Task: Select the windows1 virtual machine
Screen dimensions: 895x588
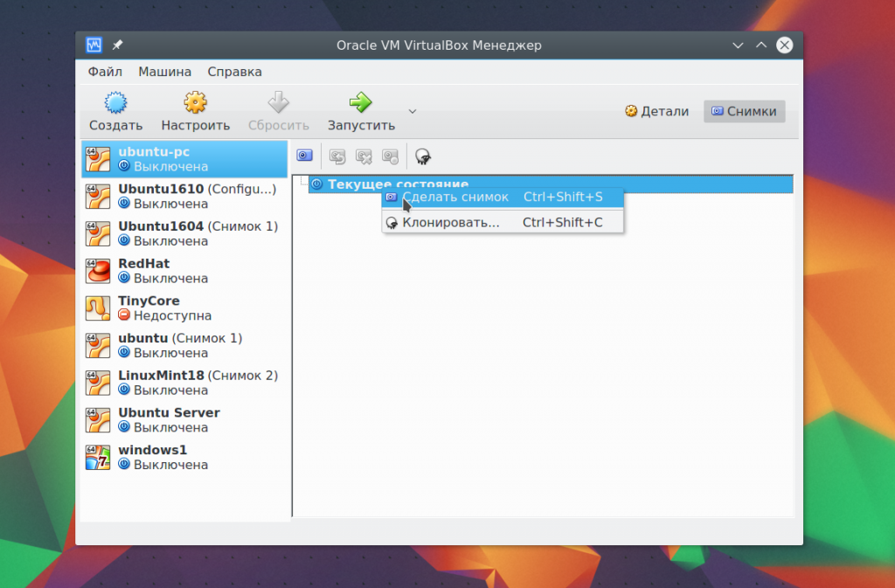Action: click(x=184, y=458)
